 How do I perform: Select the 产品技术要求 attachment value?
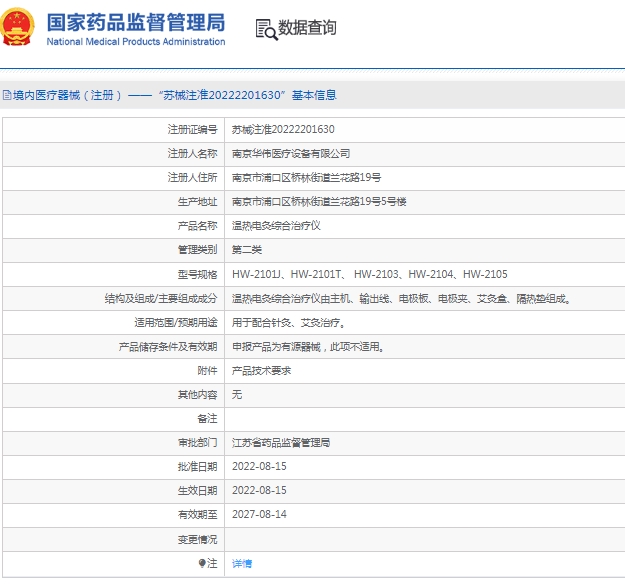click(x=261, y=371)
